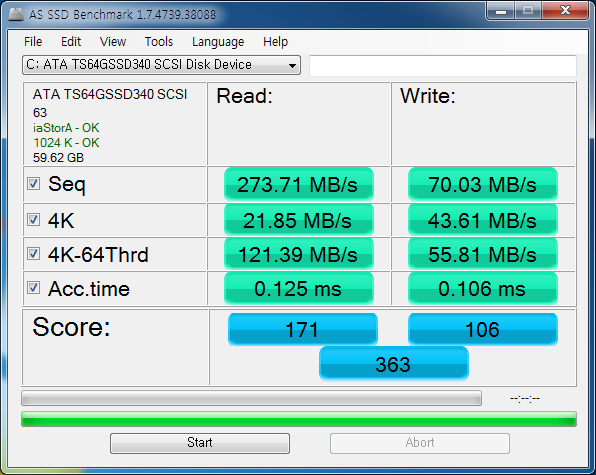Screen dimensions: 596x475
Task: Open the Edit menu
Action: [x=71, y=41]
